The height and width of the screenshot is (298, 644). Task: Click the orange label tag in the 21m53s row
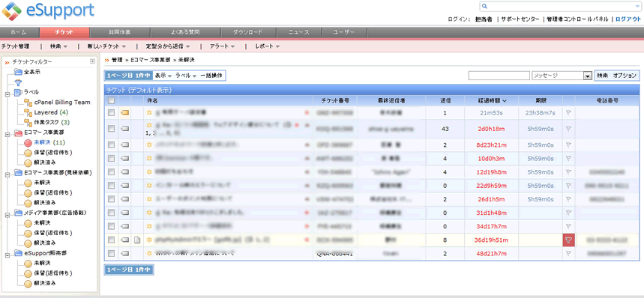pos(125,112)
